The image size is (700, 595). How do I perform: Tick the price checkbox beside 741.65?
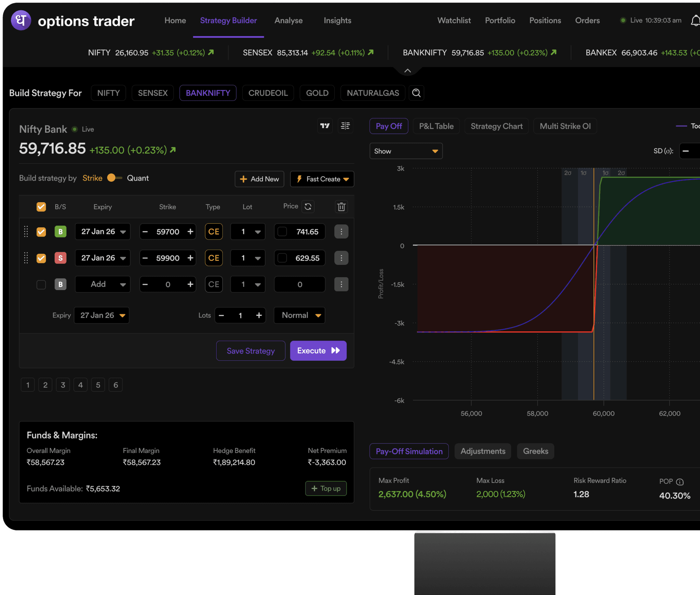(x=282, y=232)
